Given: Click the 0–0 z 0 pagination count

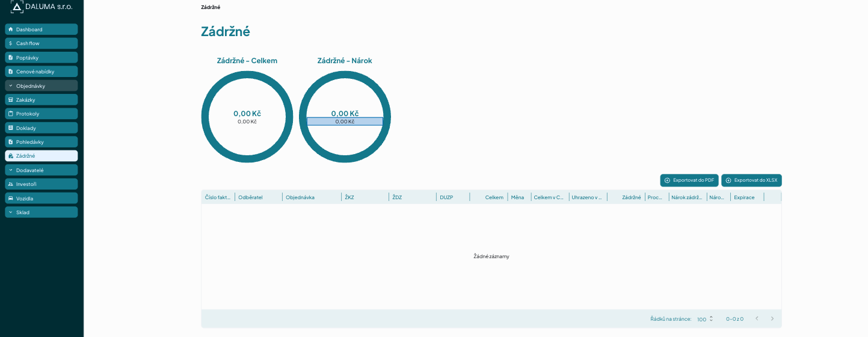Looking at the screenshot, I should pyautogui.click(x=734, y=319).
